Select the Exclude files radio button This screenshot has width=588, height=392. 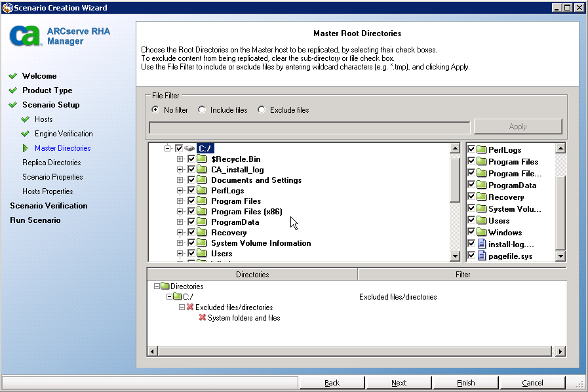coord(260,109)
